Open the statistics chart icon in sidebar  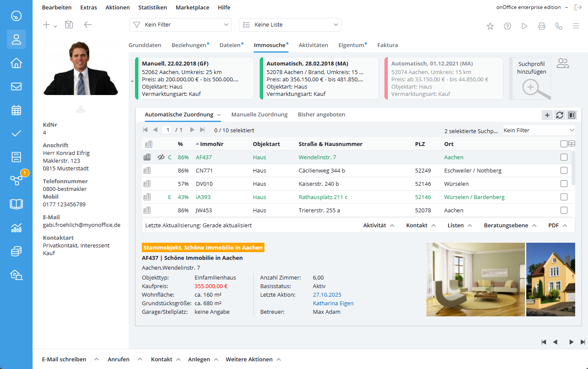(x=16, y=228)
